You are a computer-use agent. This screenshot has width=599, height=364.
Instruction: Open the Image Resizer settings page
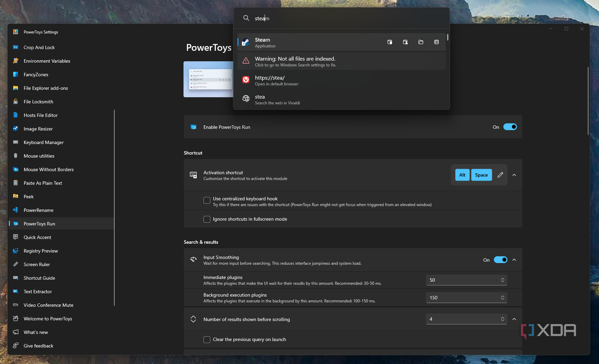tap(61, 129)
